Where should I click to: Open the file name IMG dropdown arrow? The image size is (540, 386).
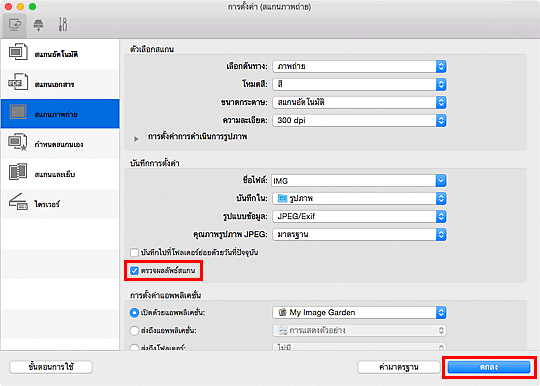[x=441, y=180]
